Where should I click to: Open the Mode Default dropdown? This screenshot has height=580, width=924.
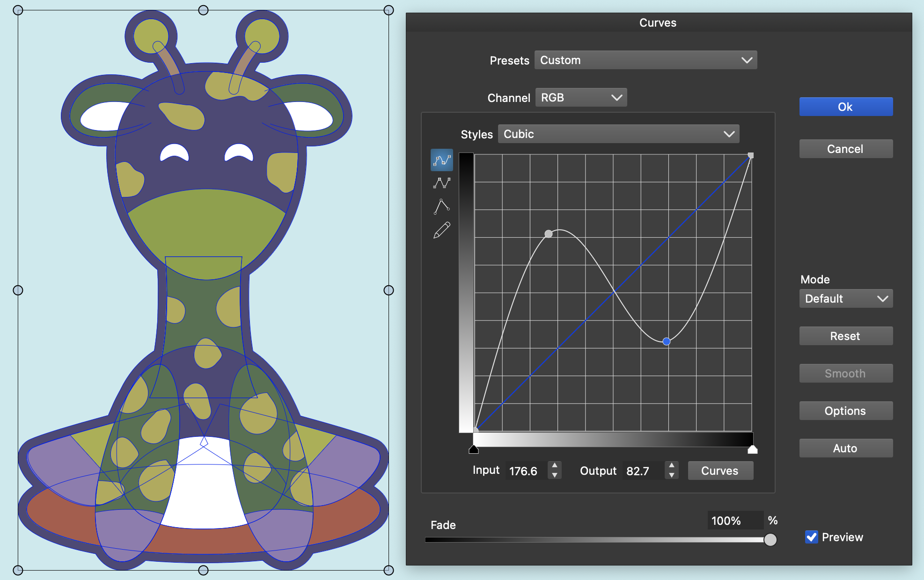(x=845, y=298)
